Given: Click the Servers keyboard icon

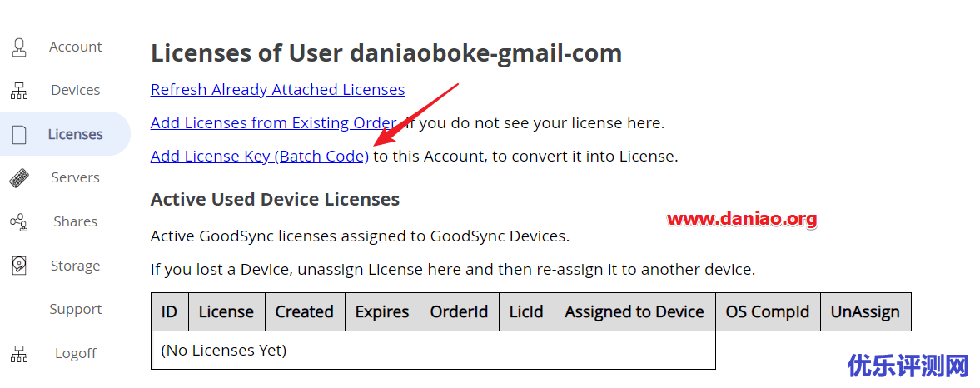Looking at the screenshot, I should point(19,178).
